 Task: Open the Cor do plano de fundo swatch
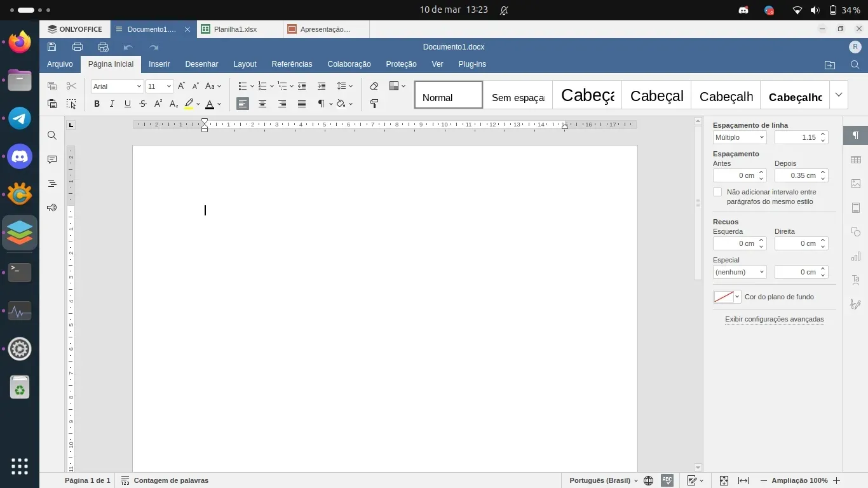pyautogui.click(x=726, y=297)
